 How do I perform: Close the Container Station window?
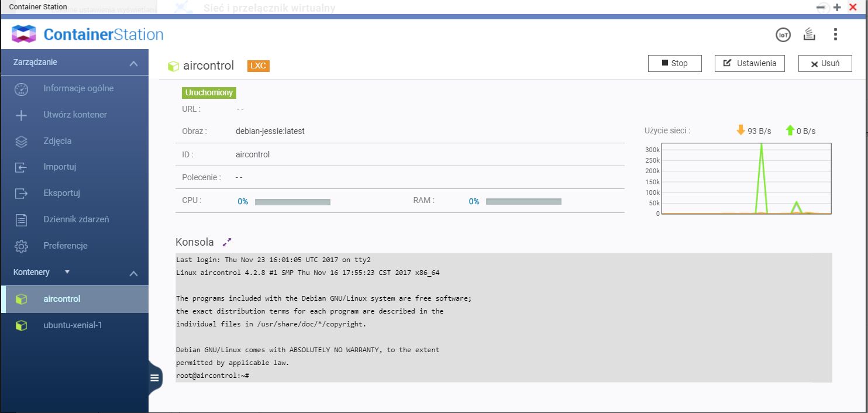852,7
